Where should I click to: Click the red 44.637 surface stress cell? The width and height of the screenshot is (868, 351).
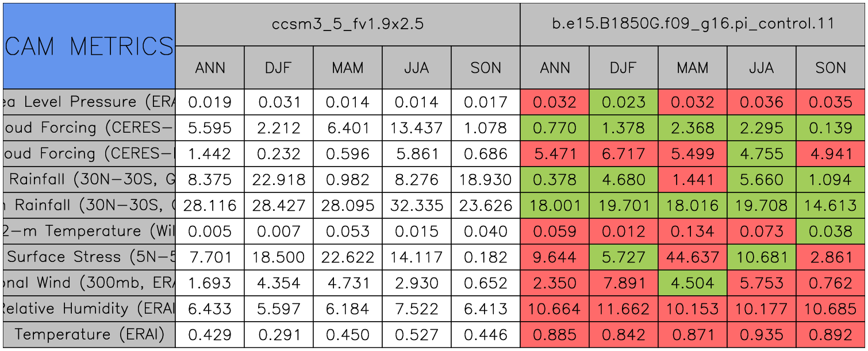coord(693,257)
